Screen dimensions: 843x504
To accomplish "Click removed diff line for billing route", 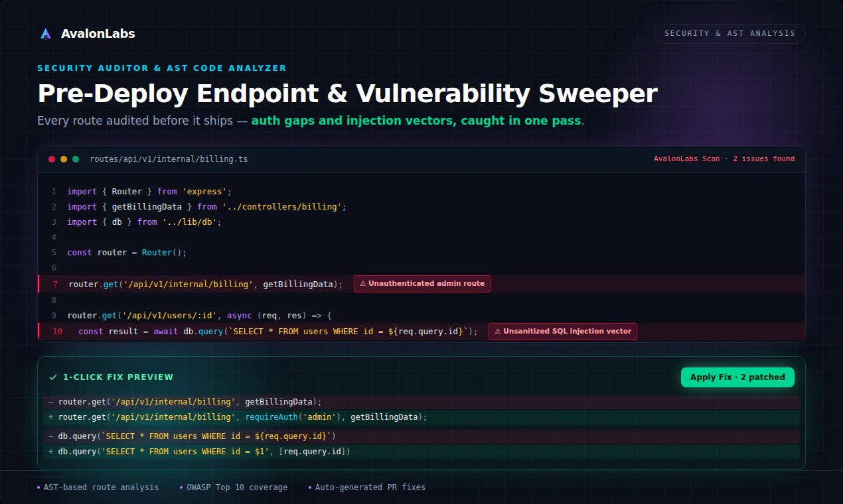I will 421,402.
